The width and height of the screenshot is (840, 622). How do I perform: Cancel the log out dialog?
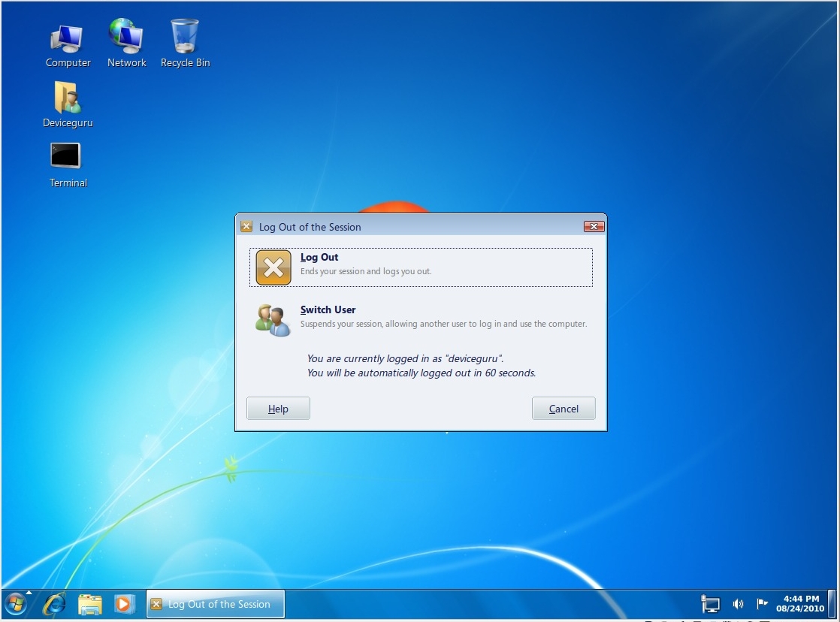pos(564,409)
